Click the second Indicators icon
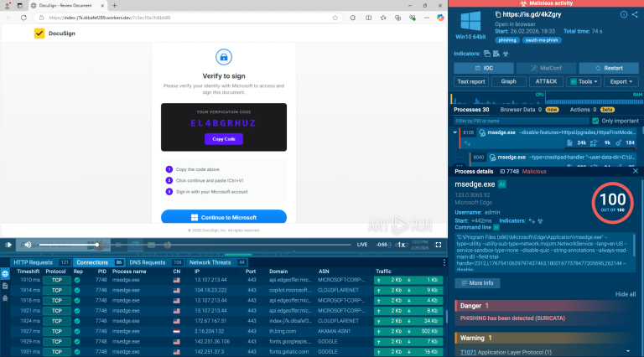Viewport: 644px width, 357px height. 496,54
